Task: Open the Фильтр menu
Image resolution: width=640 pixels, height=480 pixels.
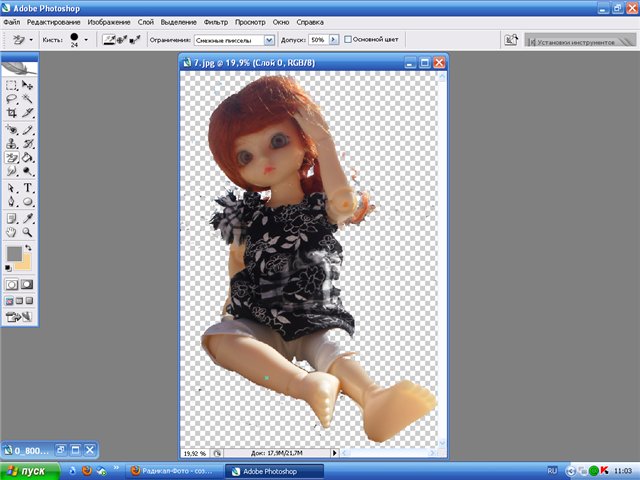Action: pos(217,20)
